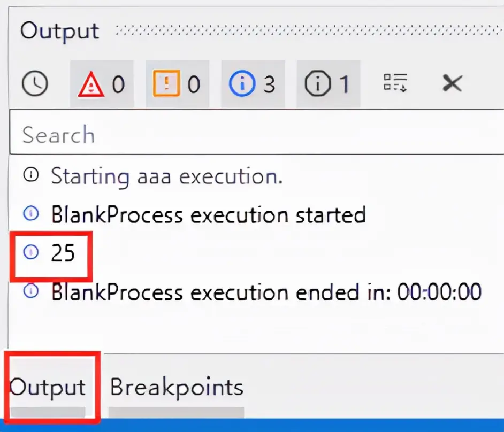Click the info icon beside '25'
Image resolution: width=504 pixels, height=432 pixels.
31,252
